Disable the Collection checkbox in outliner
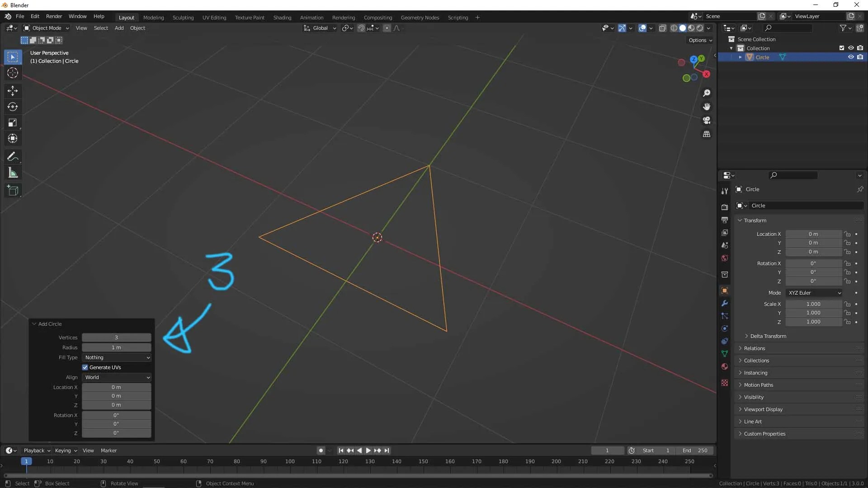The height and width of the screenshot is (488, 868). 842,47
